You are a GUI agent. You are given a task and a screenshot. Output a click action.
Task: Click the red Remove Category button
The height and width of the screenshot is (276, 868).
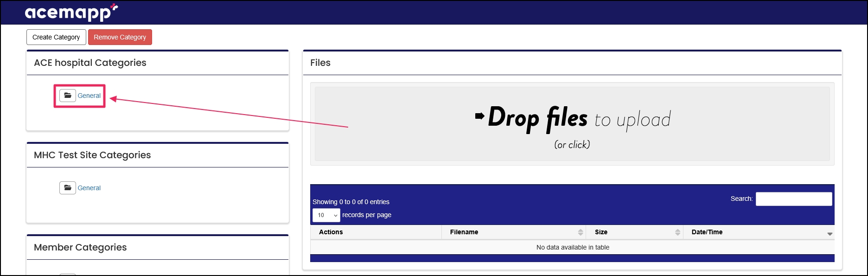click(120, 37)
